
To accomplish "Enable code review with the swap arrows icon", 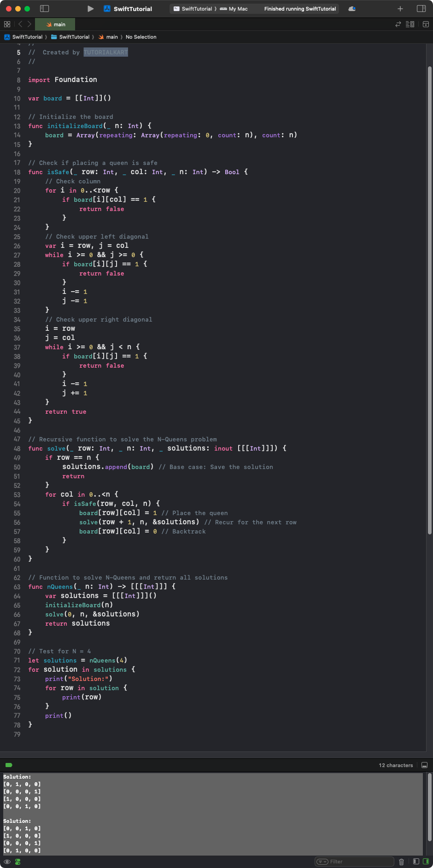I will click(x=398, y=24).
